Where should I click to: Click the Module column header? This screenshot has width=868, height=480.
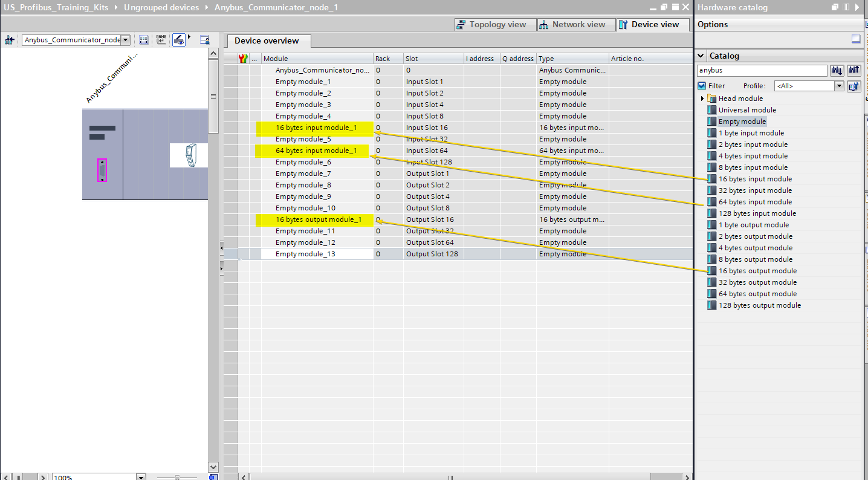click(x=317, y=59)
